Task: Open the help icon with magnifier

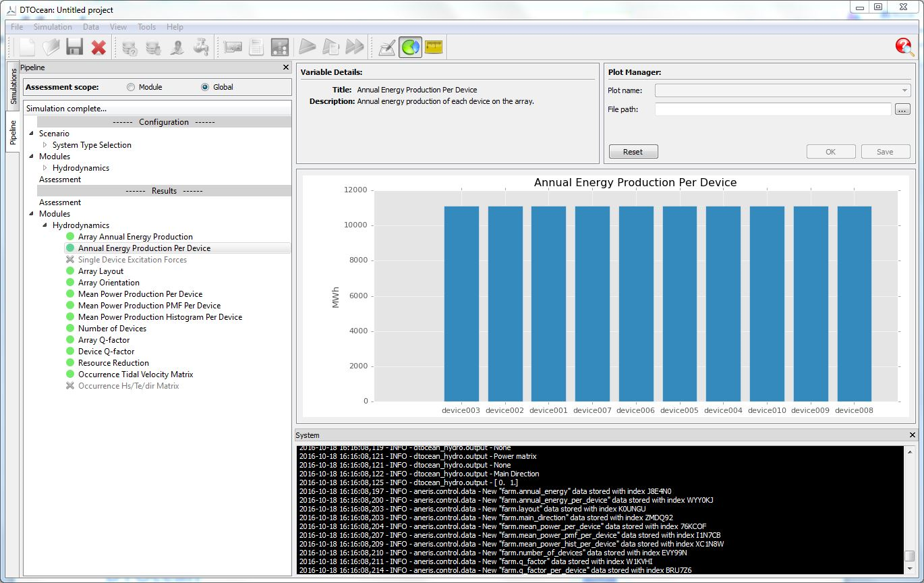Action: (x=904, y=47)
